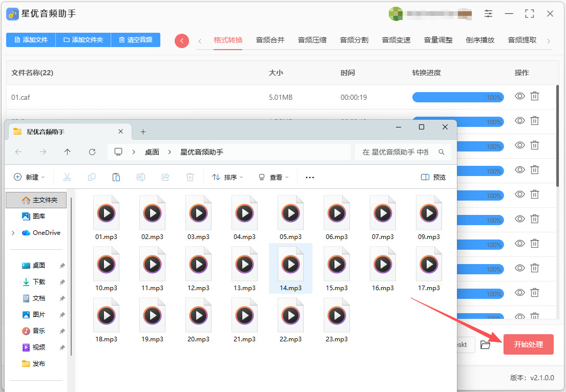Click Copy icon in Explorer toolbar
Viewport: 566px width, 392px height.
[92, 177]
